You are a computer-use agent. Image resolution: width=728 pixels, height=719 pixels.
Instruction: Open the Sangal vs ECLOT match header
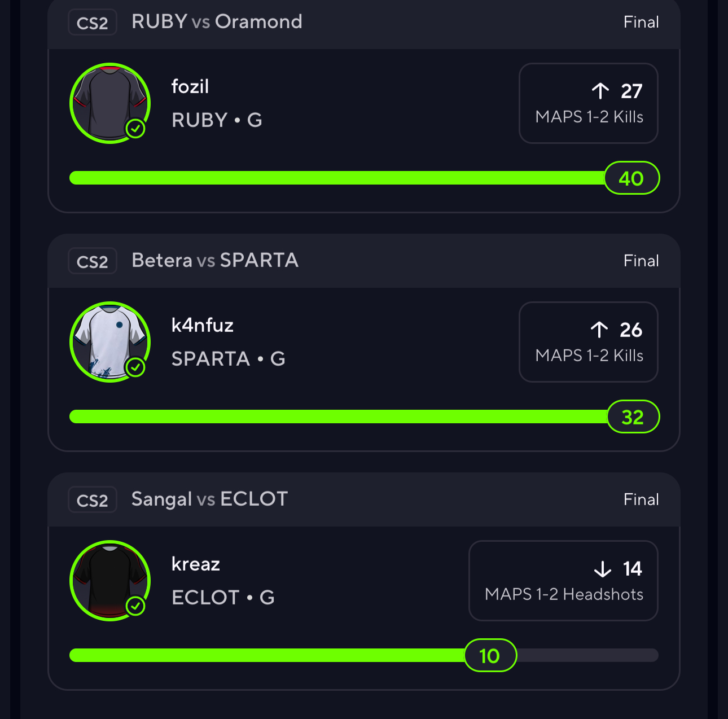(x=210, y=499)
